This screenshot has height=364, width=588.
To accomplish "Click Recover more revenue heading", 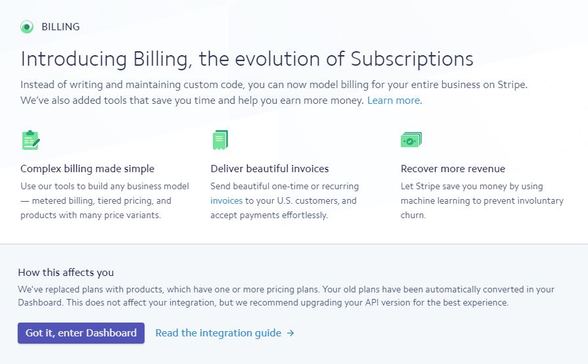I will pyautogui.click(x=453, y=169).
